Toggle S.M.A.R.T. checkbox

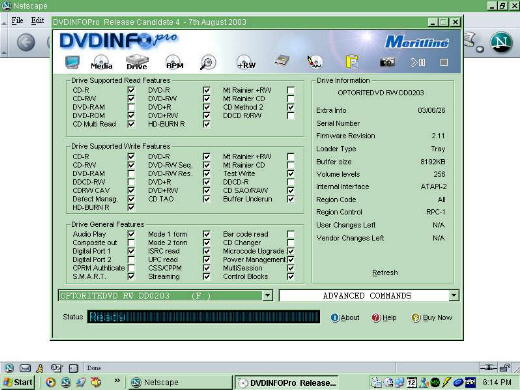(x=131, y=276)
